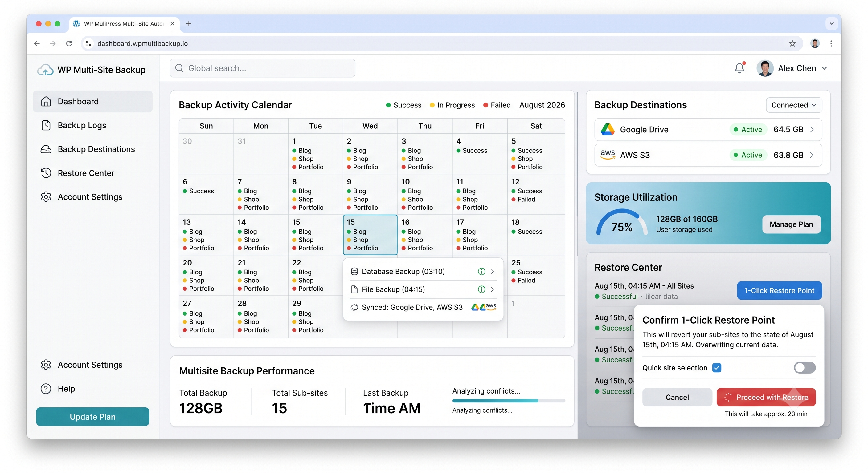This screenshot has width=868, height=473.
Task: Click the info icon for File Backup
Action: 481,289
